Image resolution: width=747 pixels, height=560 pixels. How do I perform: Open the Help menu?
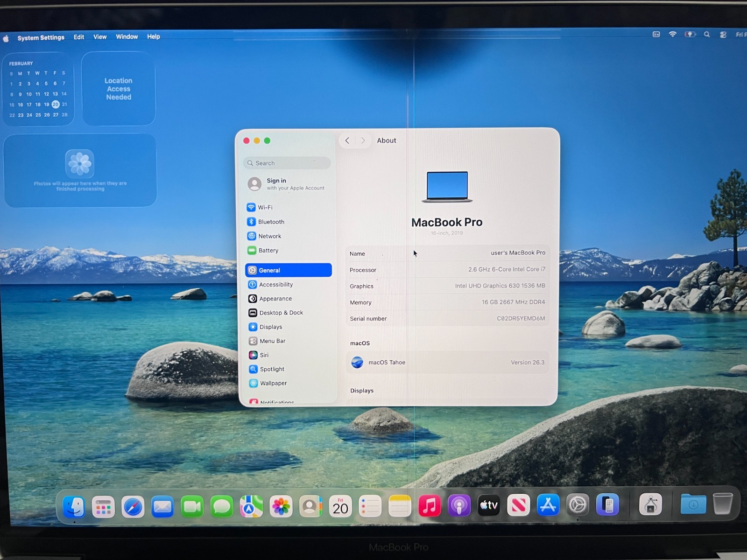(154, 36)
